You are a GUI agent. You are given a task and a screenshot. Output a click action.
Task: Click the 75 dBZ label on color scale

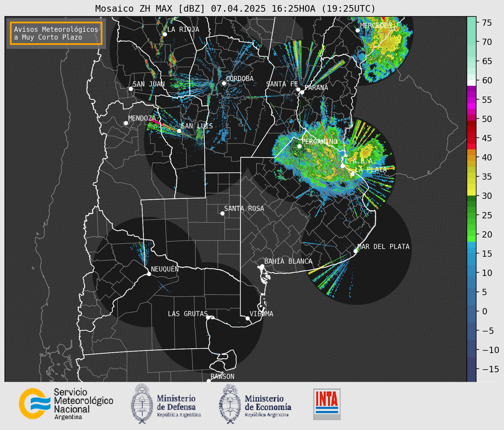[x=488, y=23]
